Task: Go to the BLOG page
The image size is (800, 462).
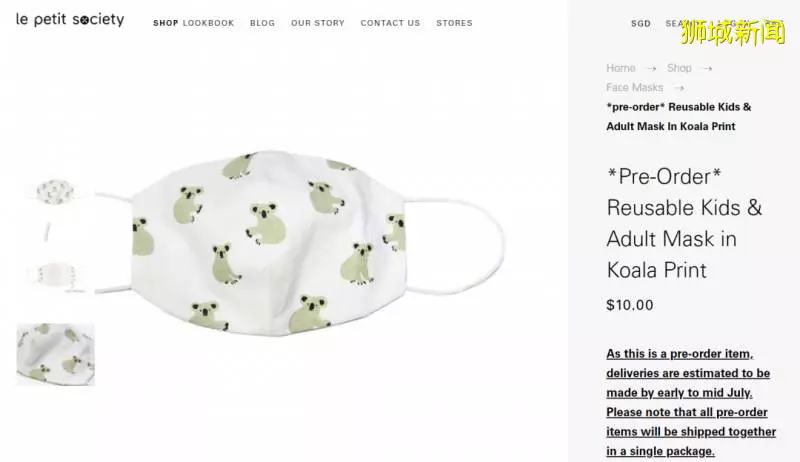Action: pyautogui.click(x=262, y=23)
